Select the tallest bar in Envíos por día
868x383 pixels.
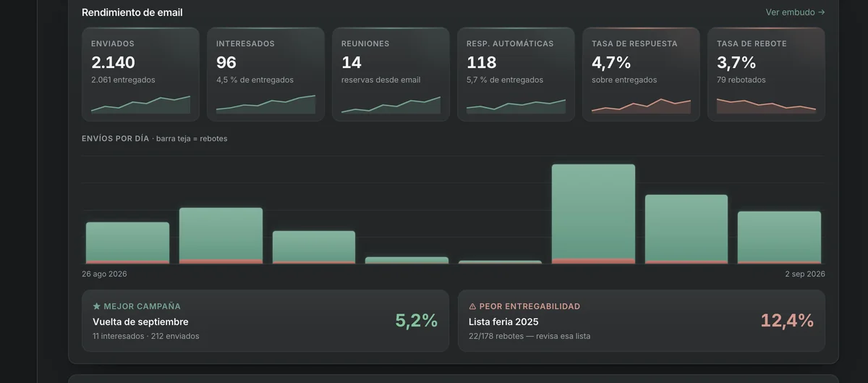pyautogui.click(x=593, y=214)
